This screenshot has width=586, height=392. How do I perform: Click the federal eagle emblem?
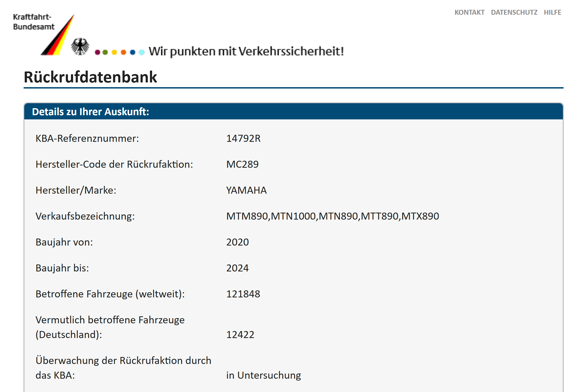80,46
